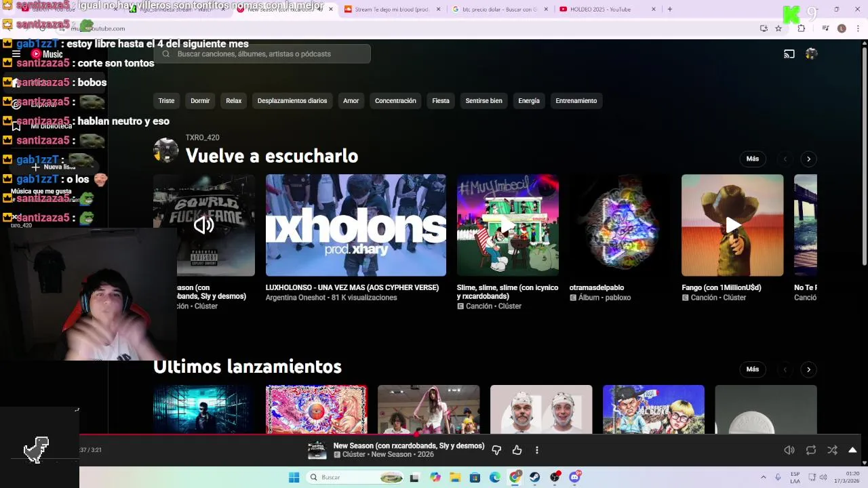Open the TXRO_420 profile picture

coord(165,150)
